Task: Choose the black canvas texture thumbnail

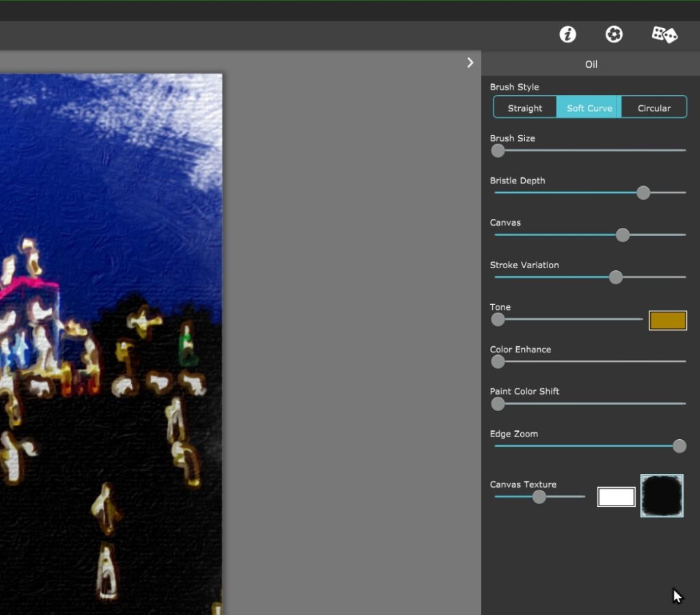Action: point(662,496)
